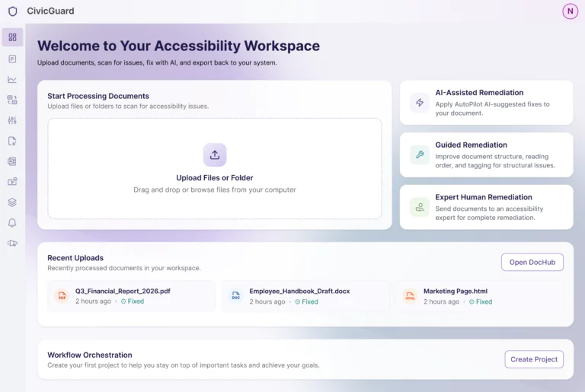This screenshot has width=585, height=392.
Task: Open the megaphone announcements icon
Action: tap(12, 243)
